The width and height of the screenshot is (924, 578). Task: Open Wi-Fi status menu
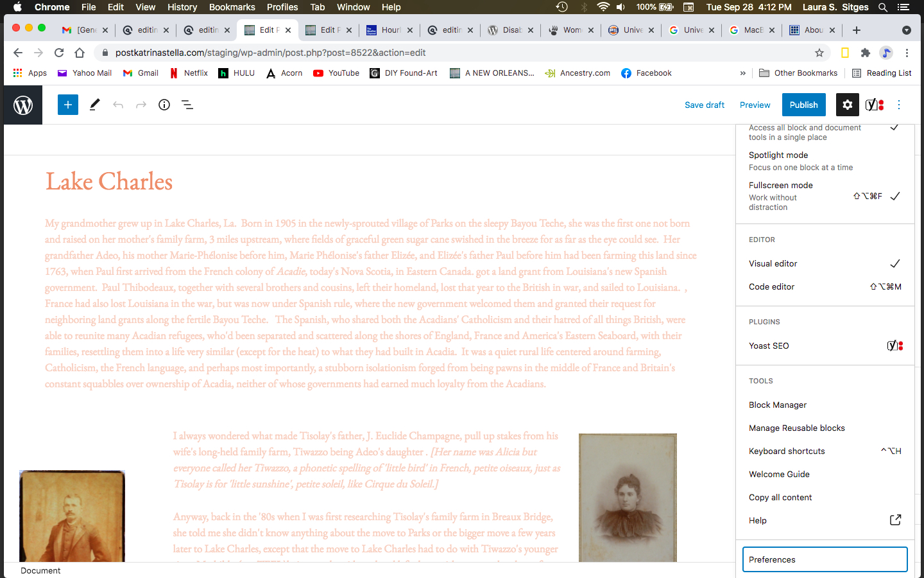[603, 7]
